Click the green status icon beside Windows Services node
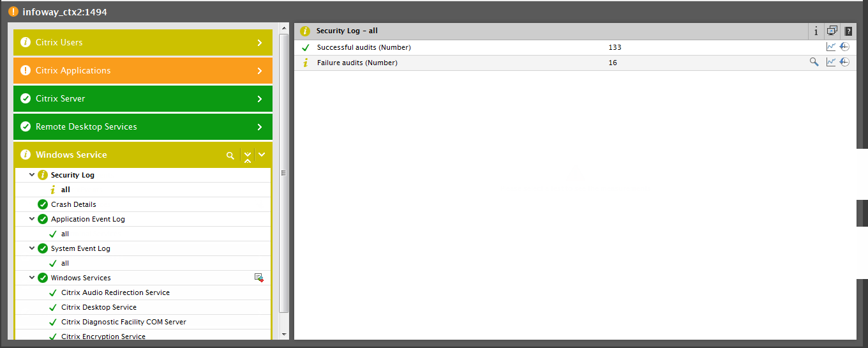The width and height of the screenshot is (868, 348). pos(43,278)
